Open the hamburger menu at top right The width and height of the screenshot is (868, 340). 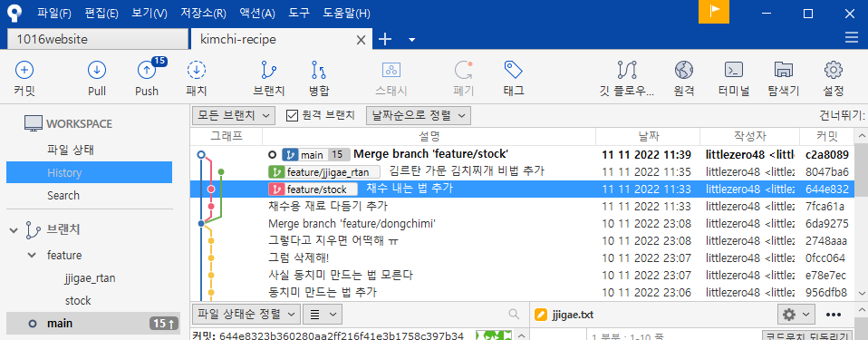pos(852,38)
